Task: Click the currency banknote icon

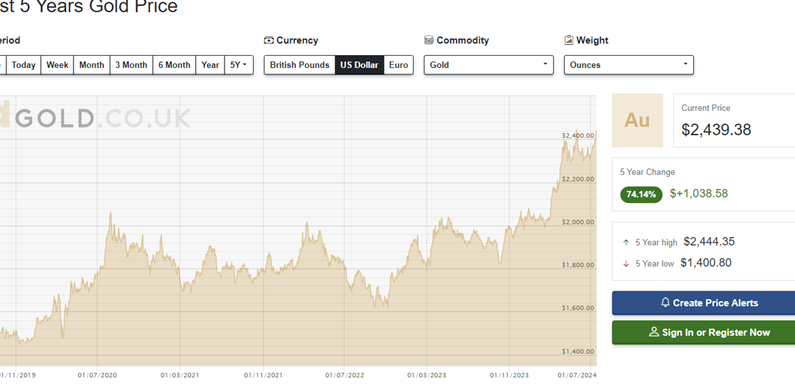Action: (269, 41)
